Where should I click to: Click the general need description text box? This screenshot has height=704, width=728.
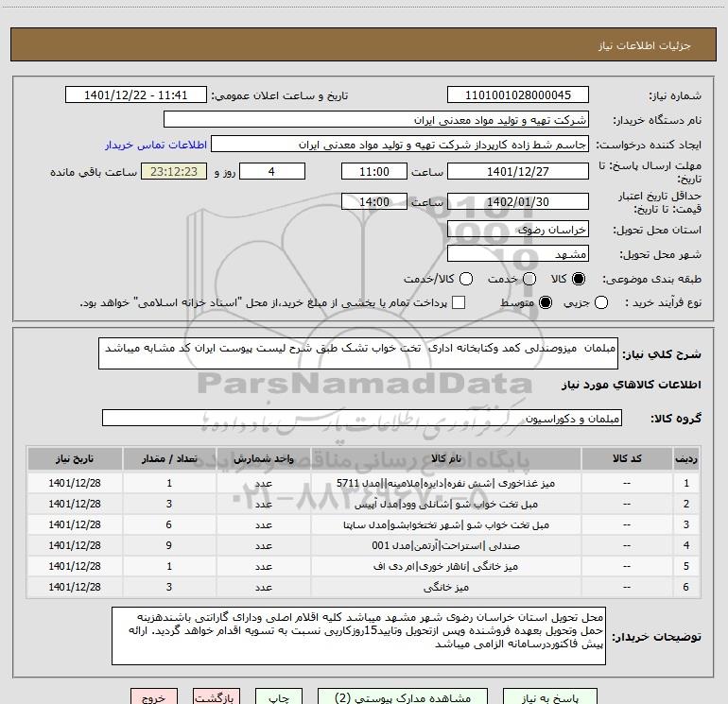[x=358, y=353]
